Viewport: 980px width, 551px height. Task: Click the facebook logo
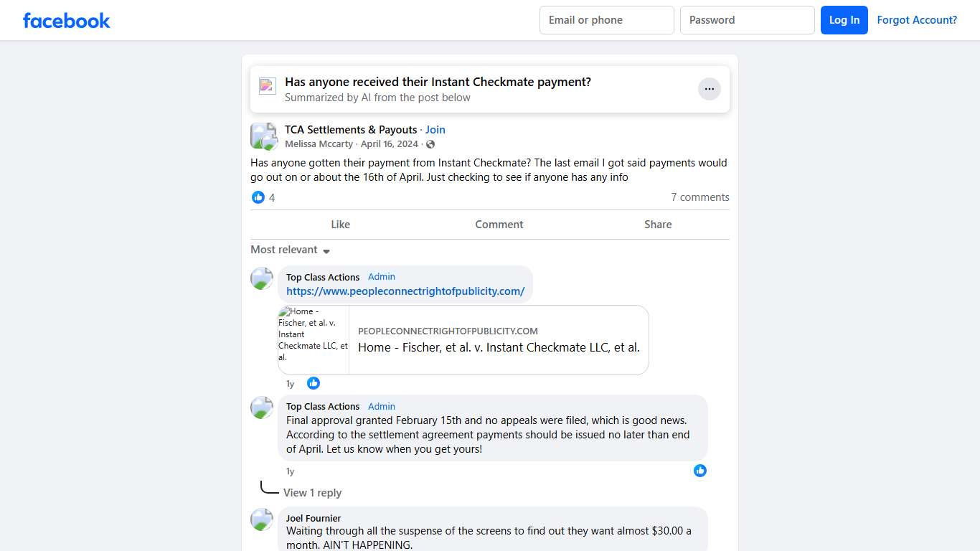pos(66,20)
